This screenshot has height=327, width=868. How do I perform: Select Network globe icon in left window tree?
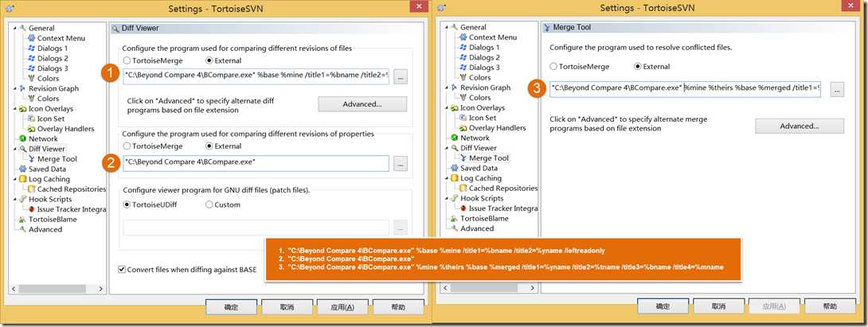coord(23,139)
